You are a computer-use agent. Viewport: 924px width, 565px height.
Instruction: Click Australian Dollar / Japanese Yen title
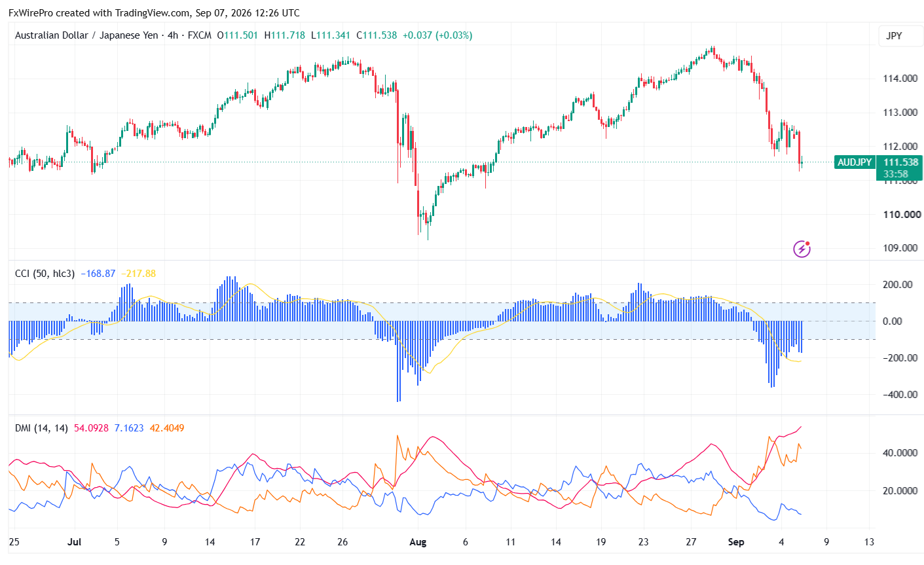point(86,35)
